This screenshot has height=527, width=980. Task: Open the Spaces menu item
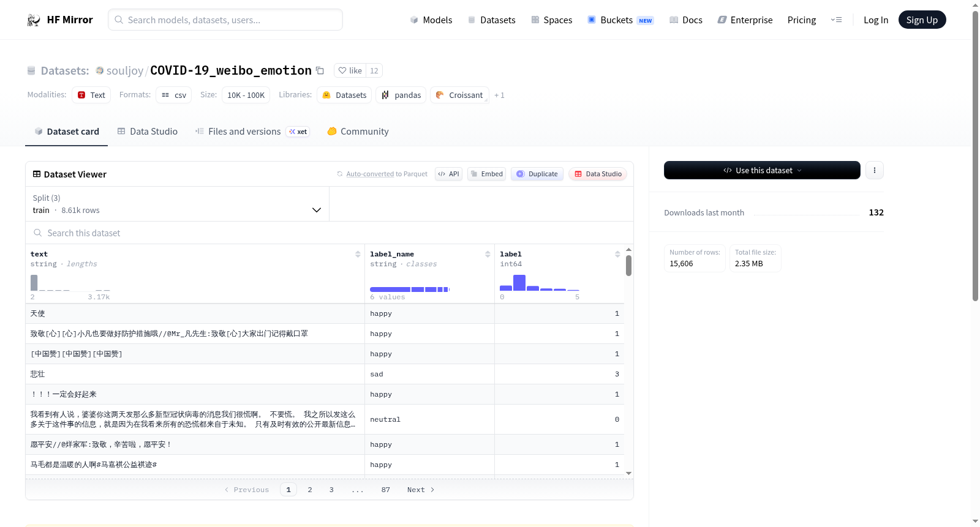pyautogui.click(x=551, y=20)
